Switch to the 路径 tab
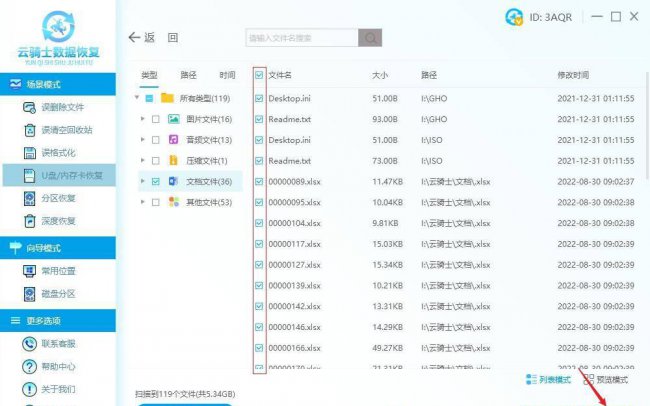Viewport: 650px width, 406px height. click(188, 75)
